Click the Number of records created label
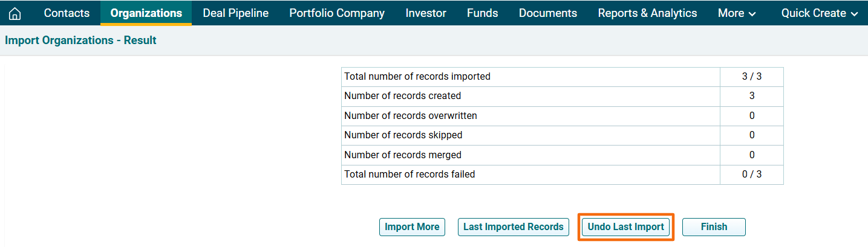 [x=402, y=96]
